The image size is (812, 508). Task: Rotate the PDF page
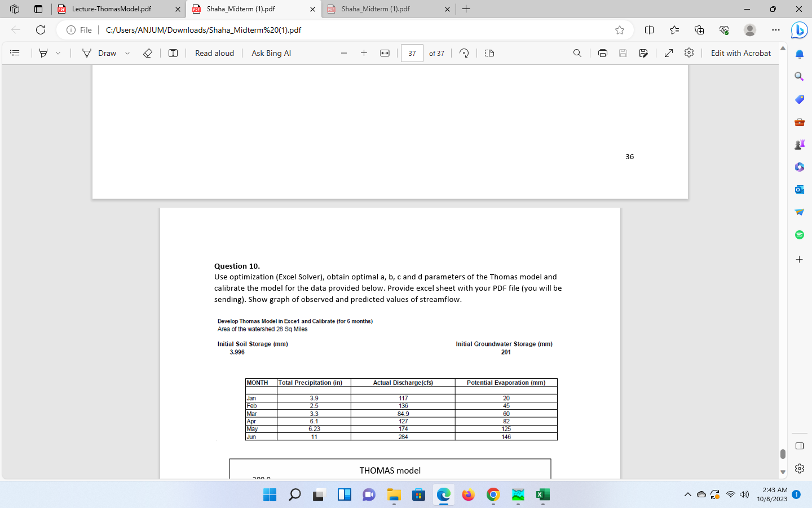(464, 52)
